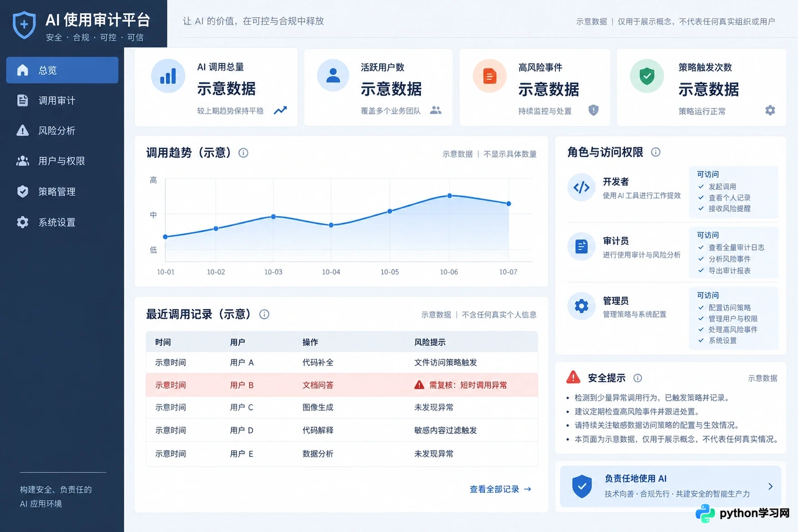Click the shield alert icon beside 持续监控与处置
This screenshot has width=798, height=532.
coord(594,110)
